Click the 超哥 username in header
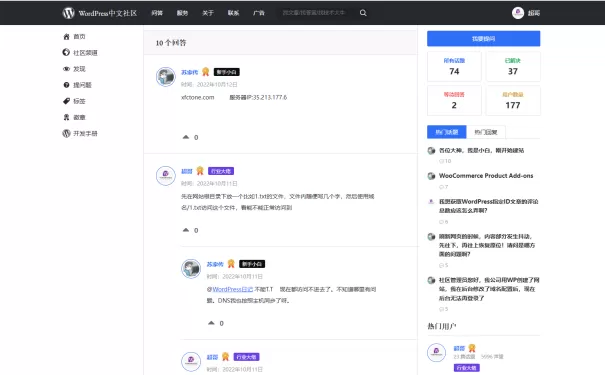Image resolution: width=605 pixels, height=375 pixels. (x=534, y=13)
